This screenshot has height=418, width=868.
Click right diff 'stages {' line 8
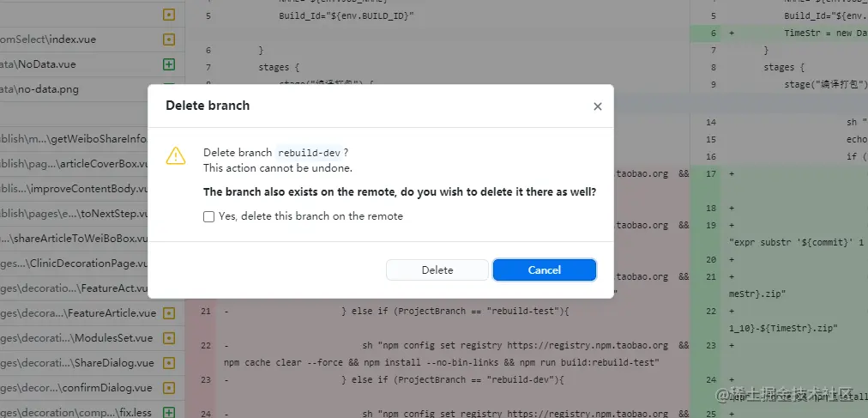[x=784, y=68]
